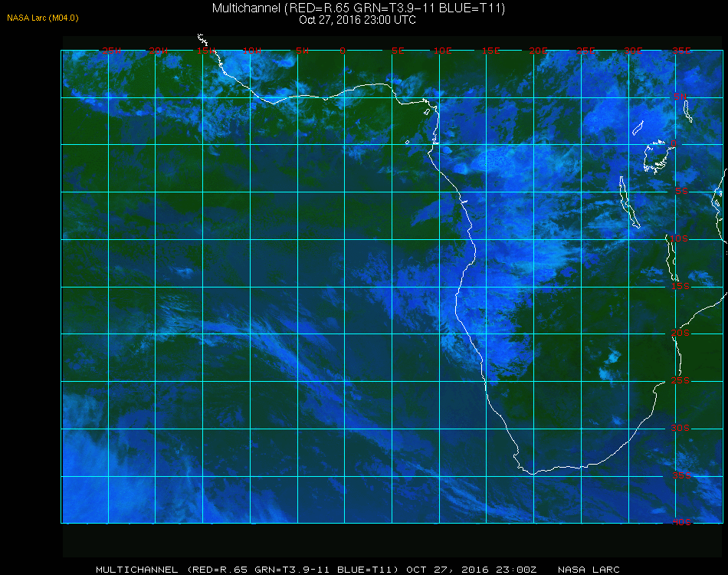Image resolution: width=728 pixels, height=575 pixels.
Task: Click the 5N latitude label
Action: tap(680, 97)
